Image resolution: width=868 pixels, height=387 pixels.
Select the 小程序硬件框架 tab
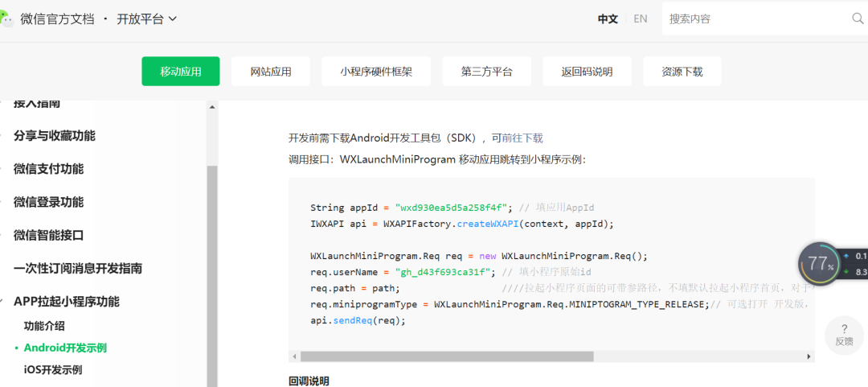(x=376, y=72)
